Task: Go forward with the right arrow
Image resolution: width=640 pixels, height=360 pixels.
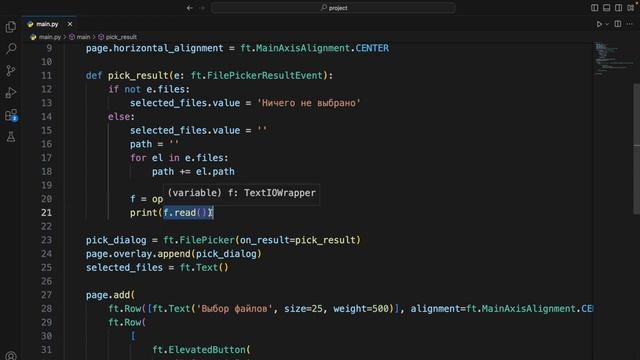Action: (202, 8)
